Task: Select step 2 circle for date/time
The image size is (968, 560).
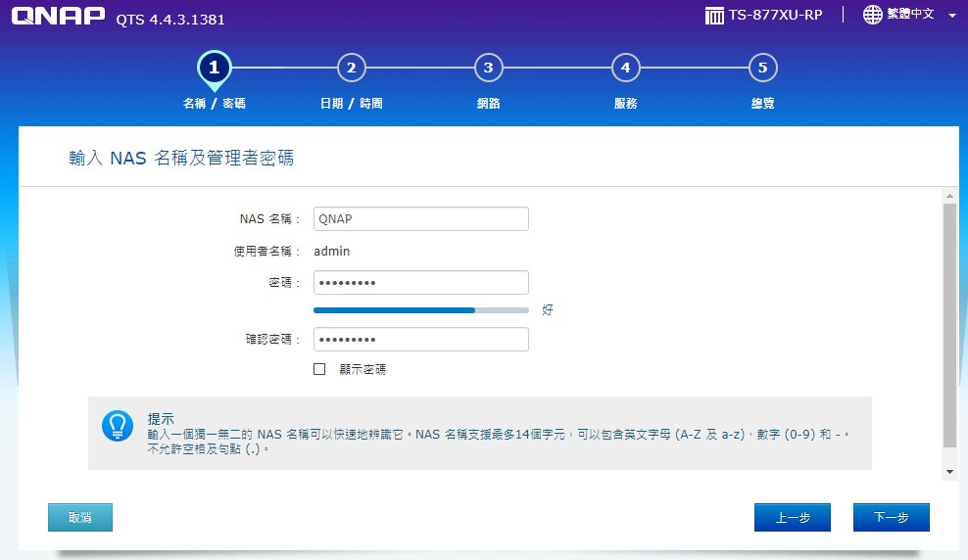Action: tap(351, 68)
